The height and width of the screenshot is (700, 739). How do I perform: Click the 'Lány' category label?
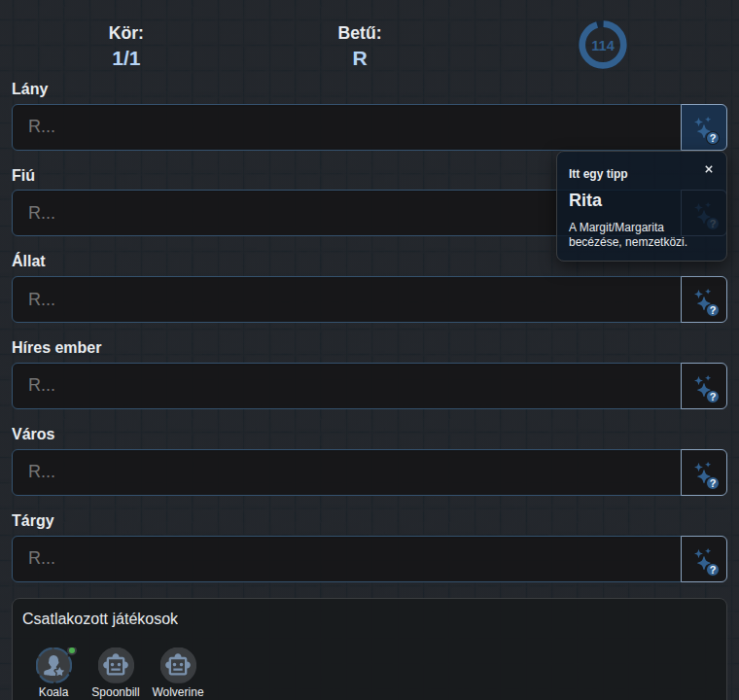(30, 89)
